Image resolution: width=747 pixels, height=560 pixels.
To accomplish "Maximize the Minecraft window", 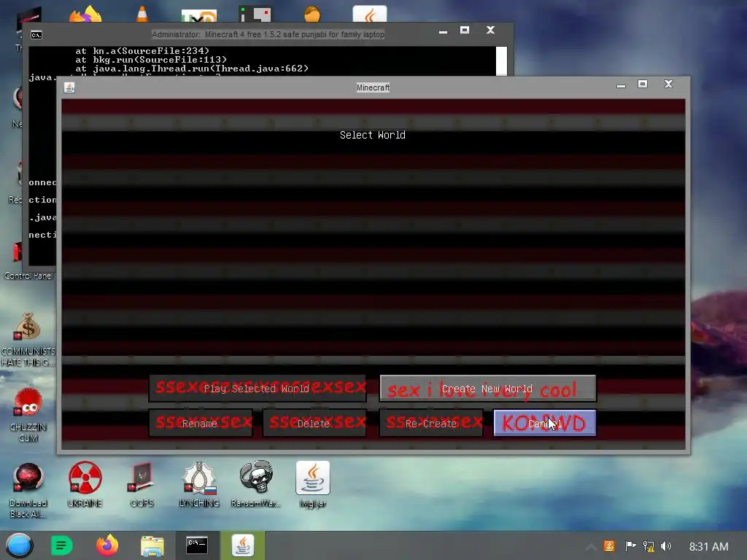I will click(643, 85).
